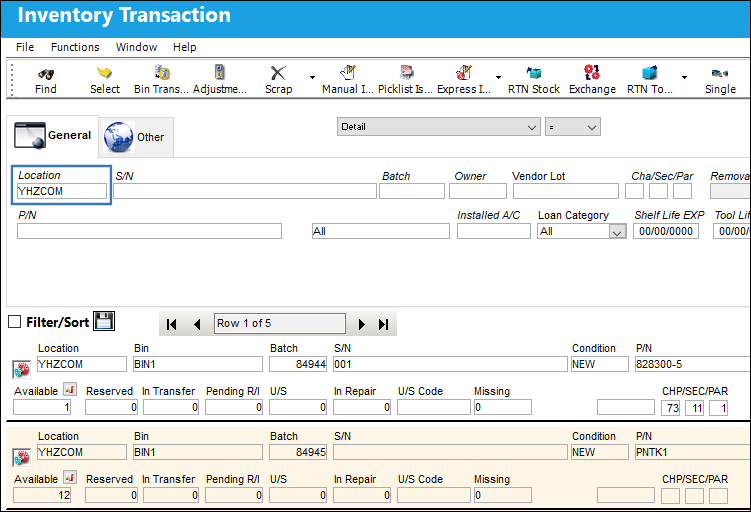
Task: Open the Picklist Issue tool
Action: [x=406, y=72]
